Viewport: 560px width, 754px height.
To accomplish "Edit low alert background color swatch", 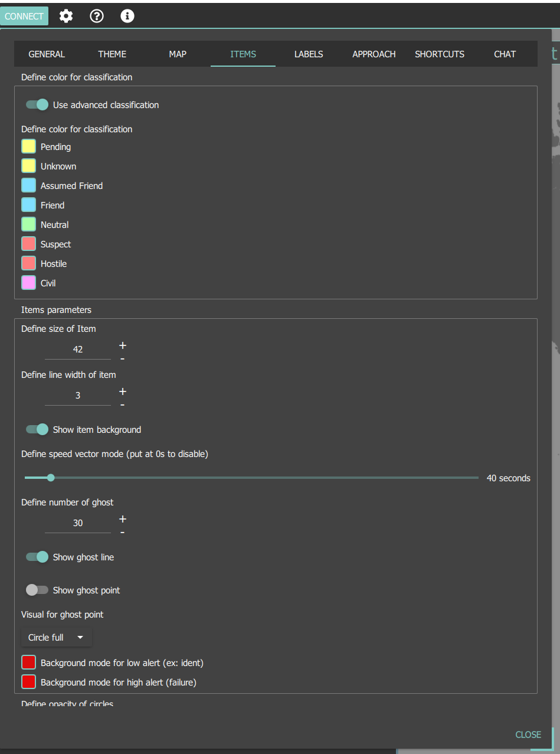I will click(28, 662).
